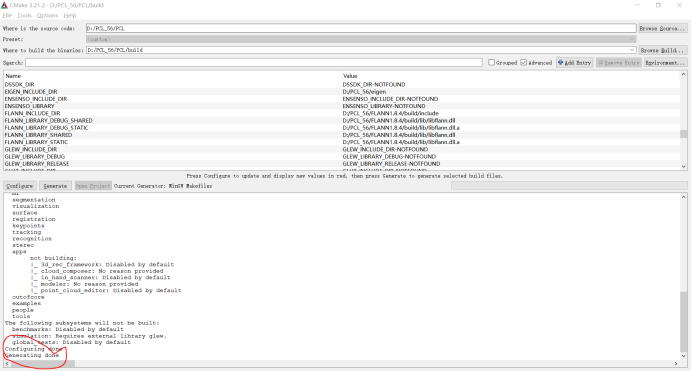Click the scroll-down arrow of the variables table
This screenshot has height=371, width=692.
pos(684,166)
